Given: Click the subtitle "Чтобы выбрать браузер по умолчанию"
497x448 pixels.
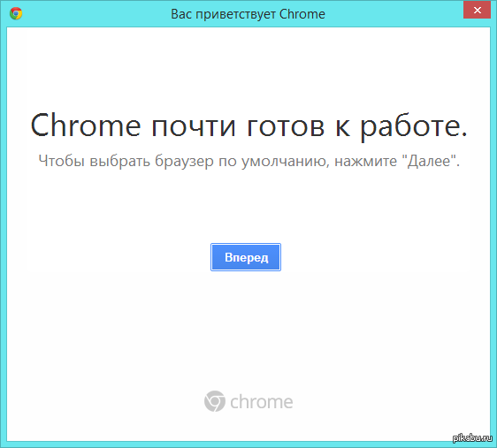Looking at the screenshot, I should pyautogui.click(x=182, y=162).
